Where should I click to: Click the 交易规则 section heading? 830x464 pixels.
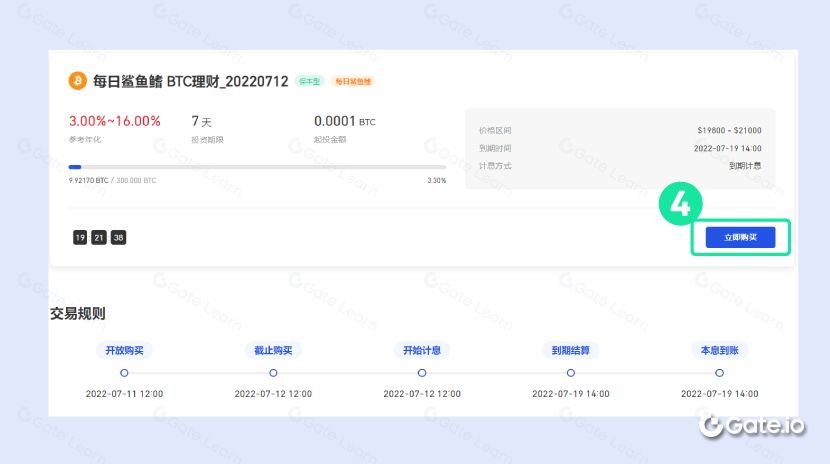coord(78,313)
